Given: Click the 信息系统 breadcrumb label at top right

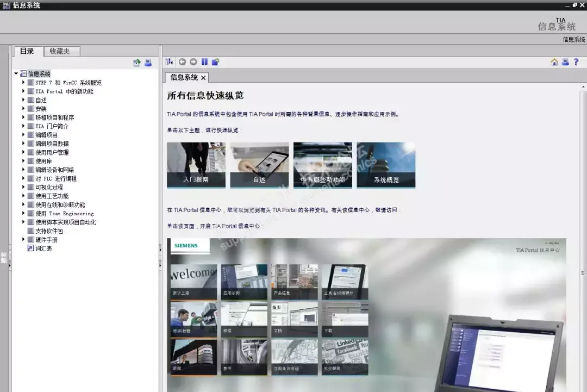Looking at the screenshot, I should (573, 39).
